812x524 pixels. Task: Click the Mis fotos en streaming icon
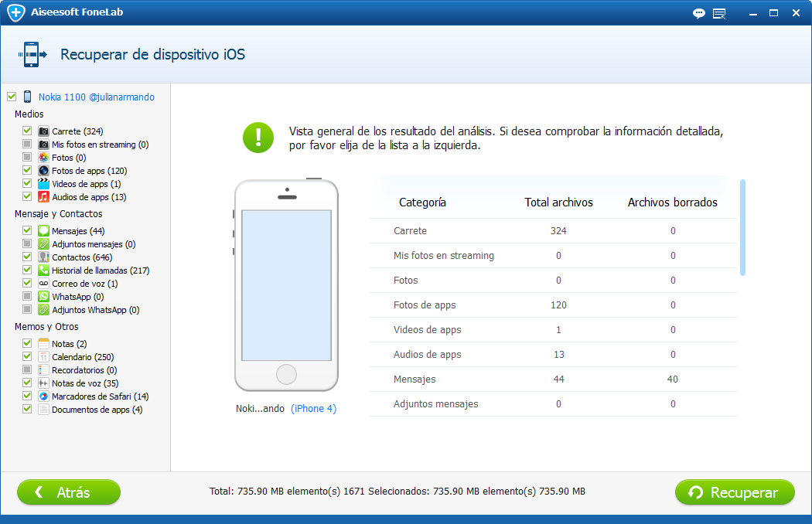point(43,145)
